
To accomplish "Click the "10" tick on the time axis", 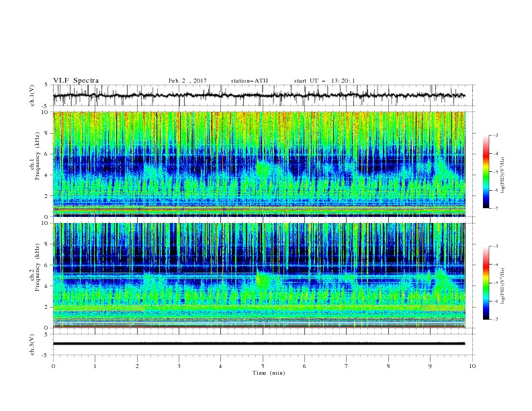I will pos(472,366).
